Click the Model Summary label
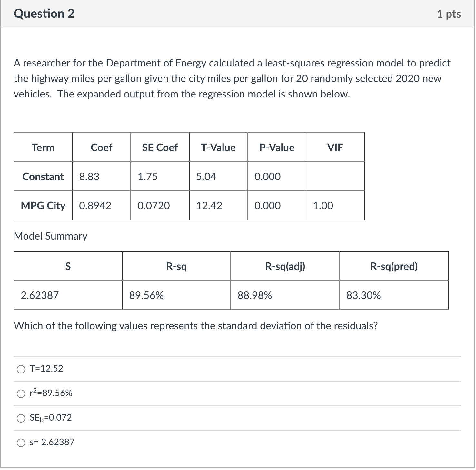Screen dimensions: 476x470 (51, 236)
